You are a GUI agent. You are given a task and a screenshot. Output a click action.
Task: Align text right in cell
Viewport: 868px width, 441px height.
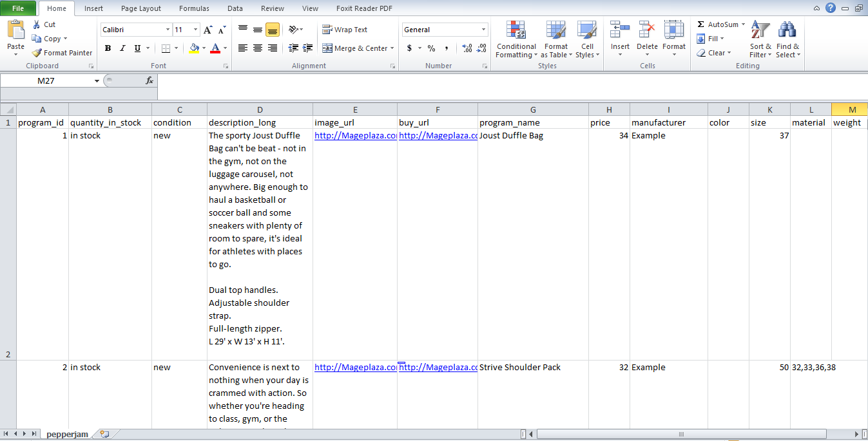[273, 48]
